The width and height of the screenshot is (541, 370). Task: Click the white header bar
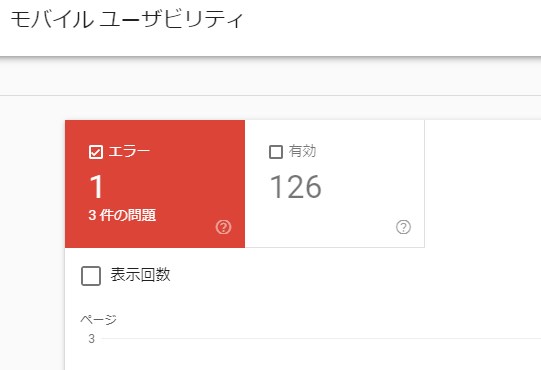coord(270,28)
